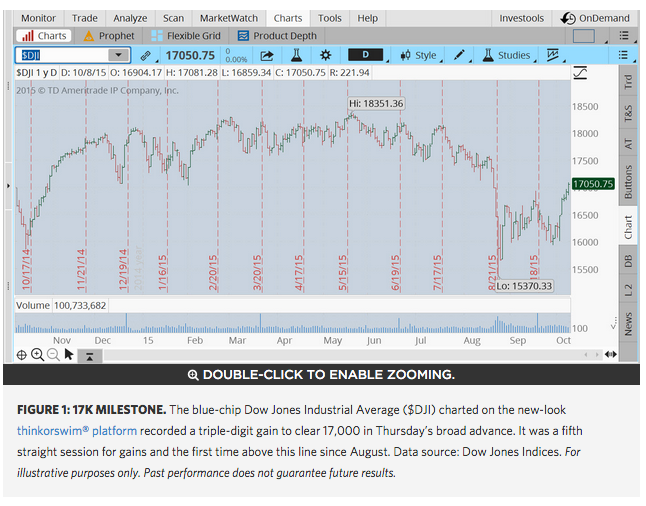Screen dimensions: 646x506
Task: Click the zoom out magnifier
Action: (53, 355)
